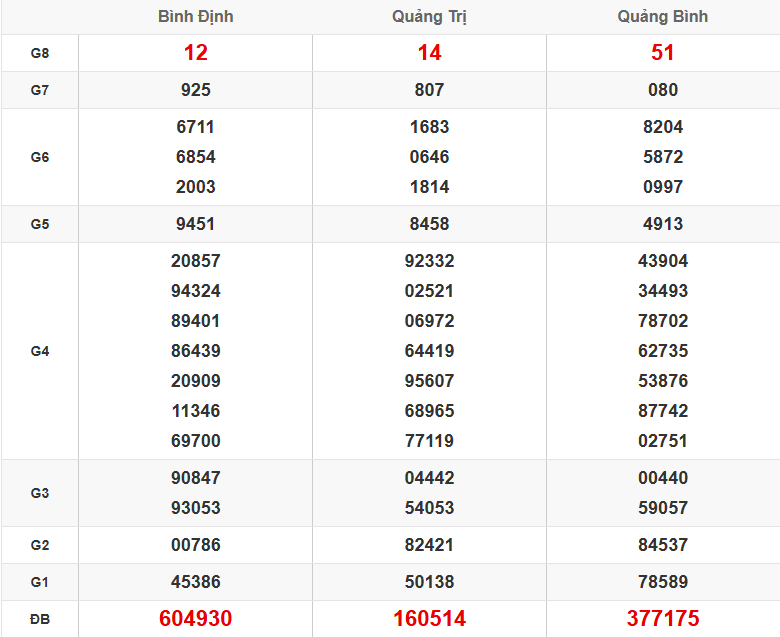Open the Quảng Trị province header link
This screenshot has height=637, width=780.
[429, 17]
